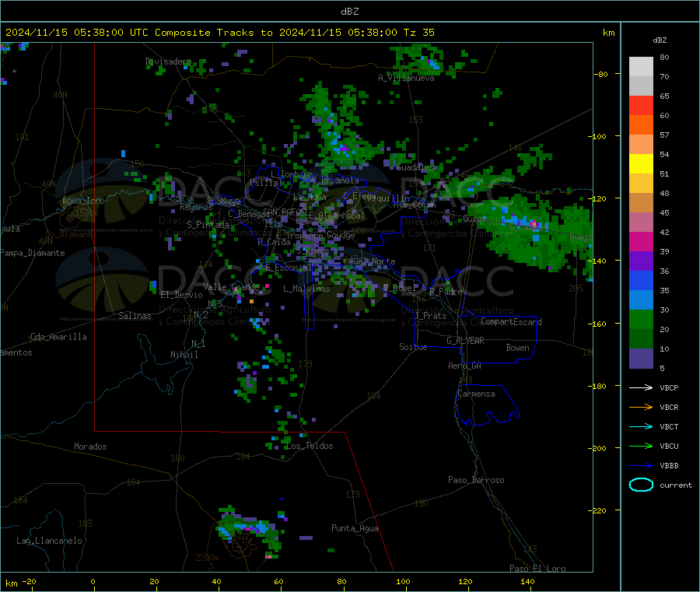Click the 'Los_Toldos' map label
700x592 pixels.
click(x=310, y=446)
